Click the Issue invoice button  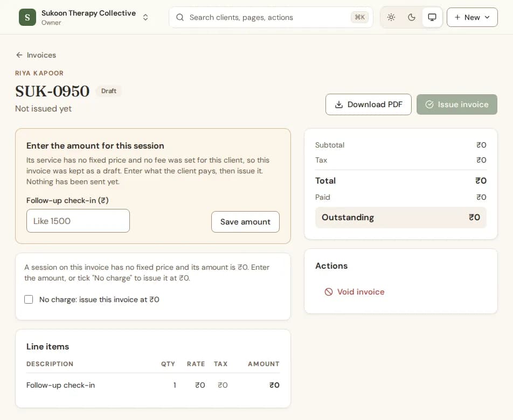pyautogui.click(x=457, y=104)
